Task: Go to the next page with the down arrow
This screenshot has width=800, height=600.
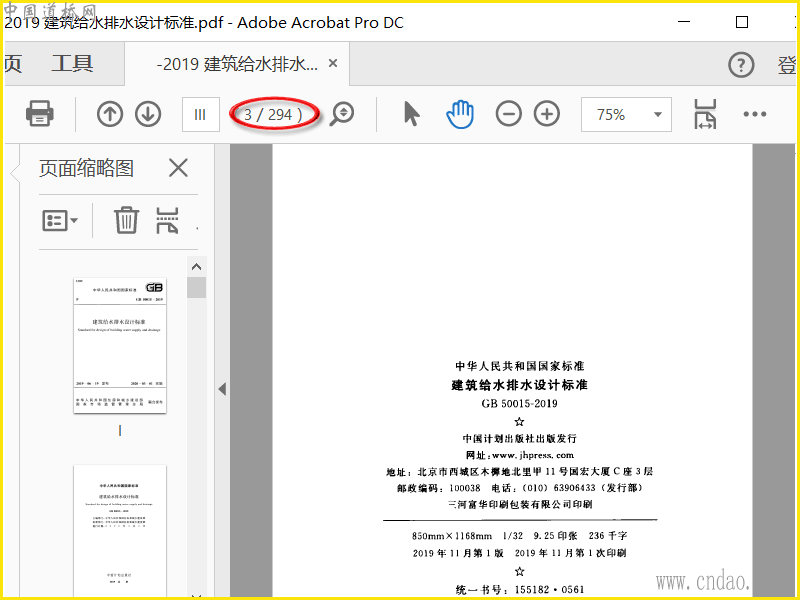Action: click(x=148, y=114)
